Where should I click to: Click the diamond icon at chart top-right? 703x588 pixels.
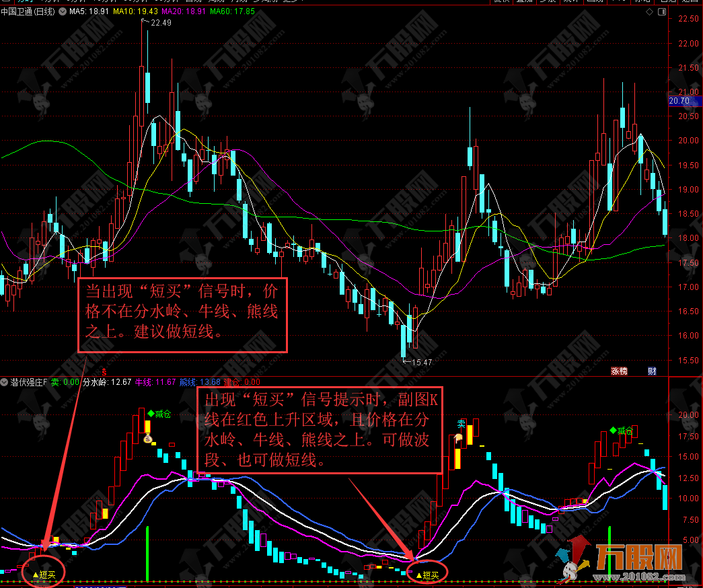[649, 11]
